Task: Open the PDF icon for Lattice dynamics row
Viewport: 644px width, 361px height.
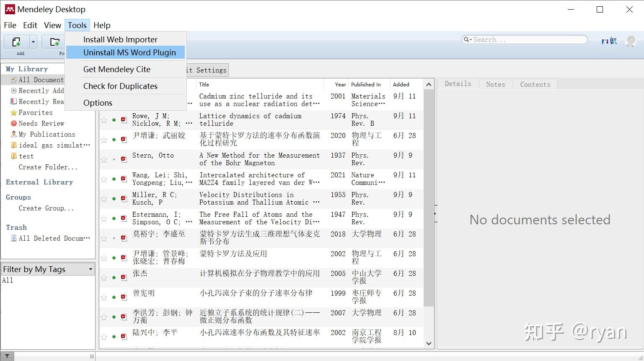Action: click(124, 119)
